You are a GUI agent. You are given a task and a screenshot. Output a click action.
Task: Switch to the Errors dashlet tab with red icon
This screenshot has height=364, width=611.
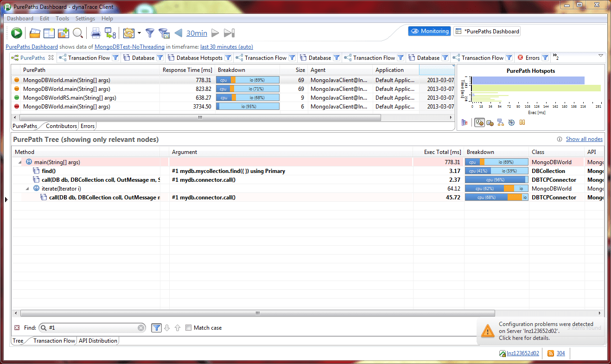tap(528, 58)
